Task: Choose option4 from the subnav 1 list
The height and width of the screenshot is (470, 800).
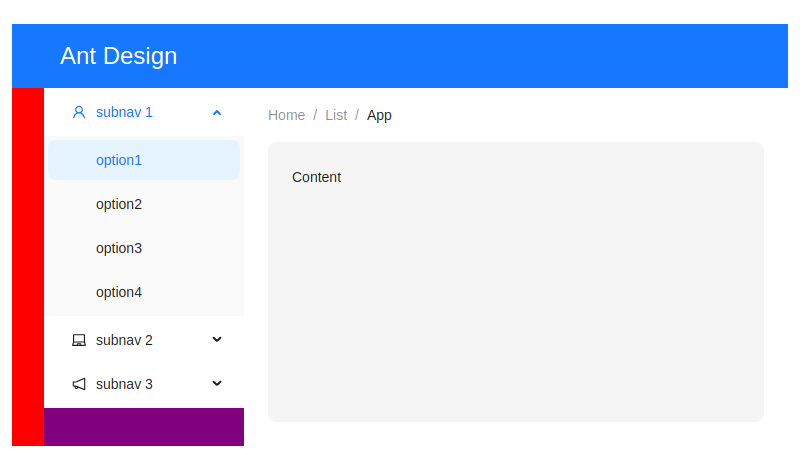Action: 144,292
